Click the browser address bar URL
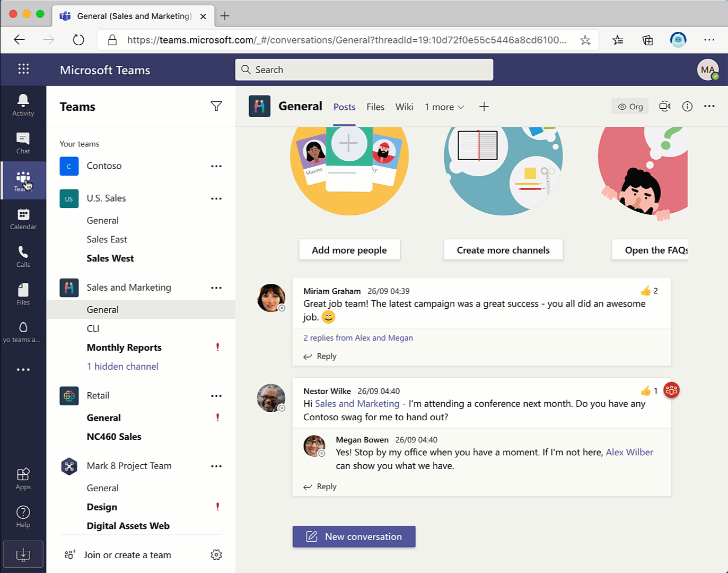This screenshot has height=573, width=728. coord(347,40)
